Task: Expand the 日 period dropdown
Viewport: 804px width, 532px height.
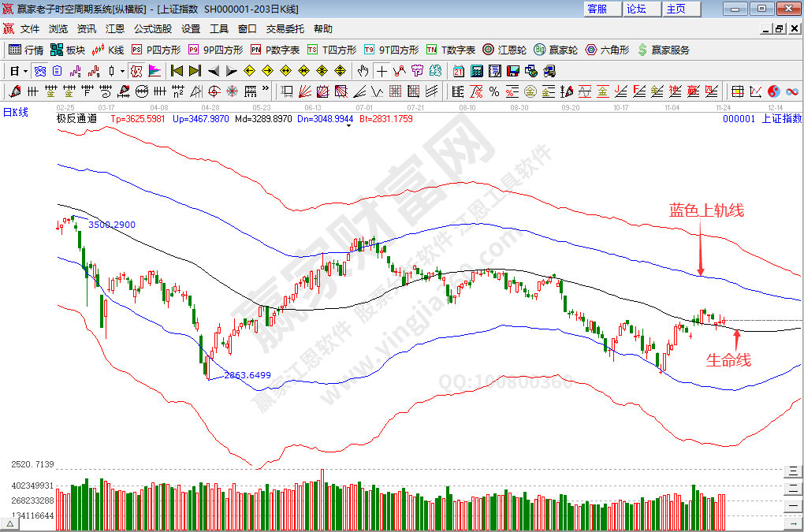Action: (25, 71)
